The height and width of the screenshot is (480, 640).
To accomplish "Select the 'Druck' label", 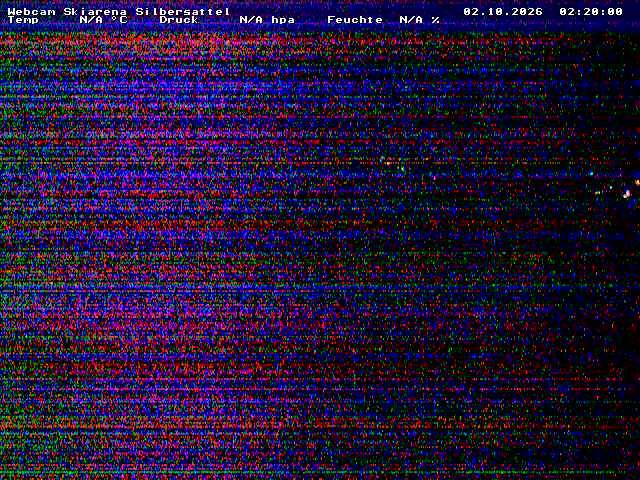I will (179, 20).
